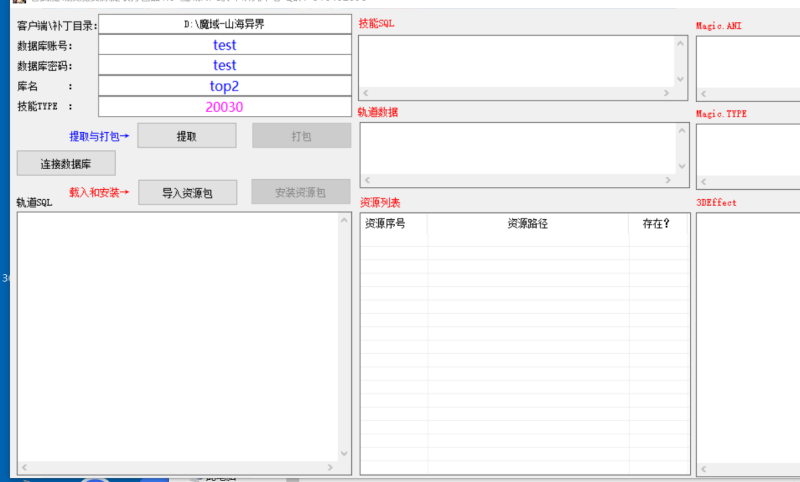800x482 pixels.
Task: Click inside the 轨道SQL text area
Action: pyautogui.click(x=178, y=337)
